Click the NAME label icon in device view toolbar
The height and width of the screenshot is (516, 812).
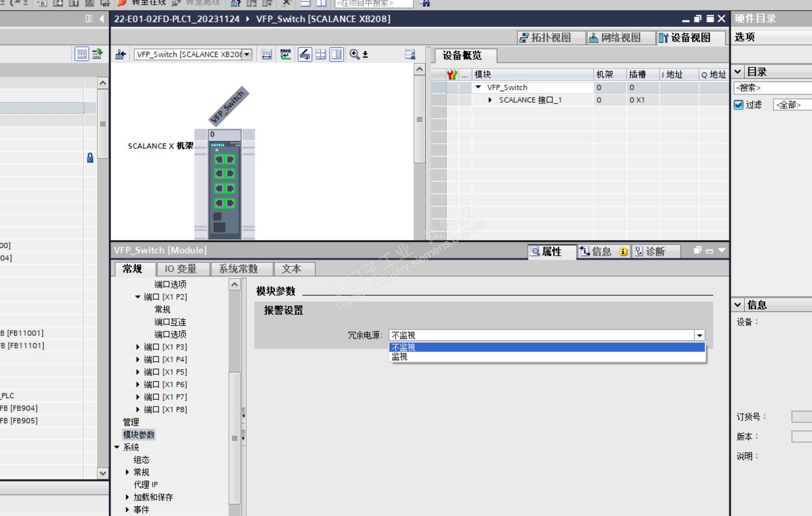286,54
